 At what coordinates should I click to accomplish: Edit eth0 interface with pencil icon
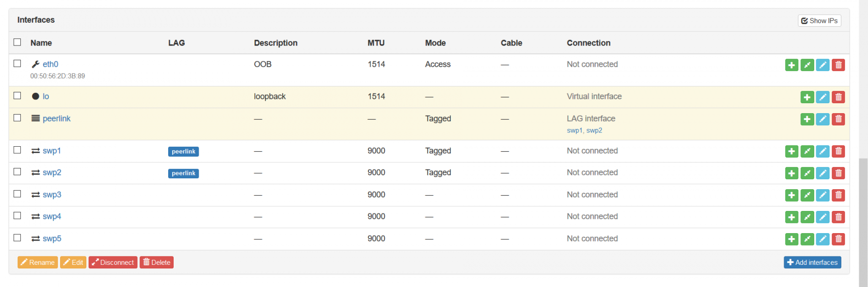[x=823, y=65]
